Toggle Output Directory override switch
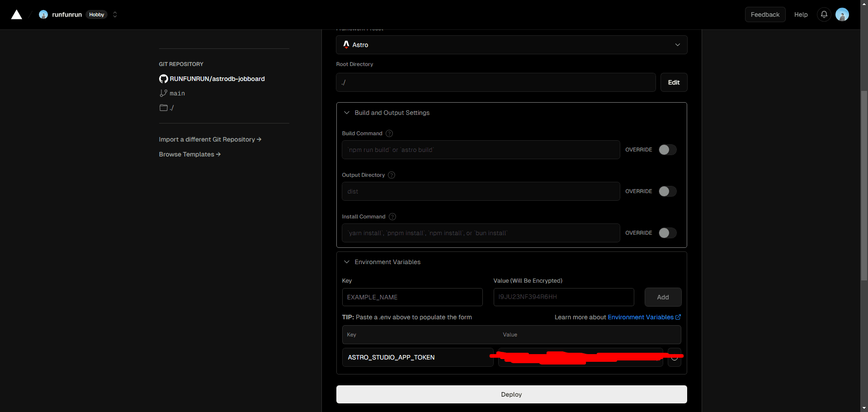This screenshot has height=412, width=868. pos(667,191)
